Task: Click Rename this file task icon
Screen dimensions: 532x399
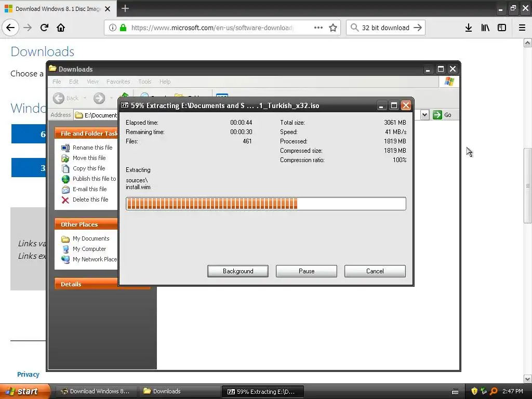Action: point(65,148)
